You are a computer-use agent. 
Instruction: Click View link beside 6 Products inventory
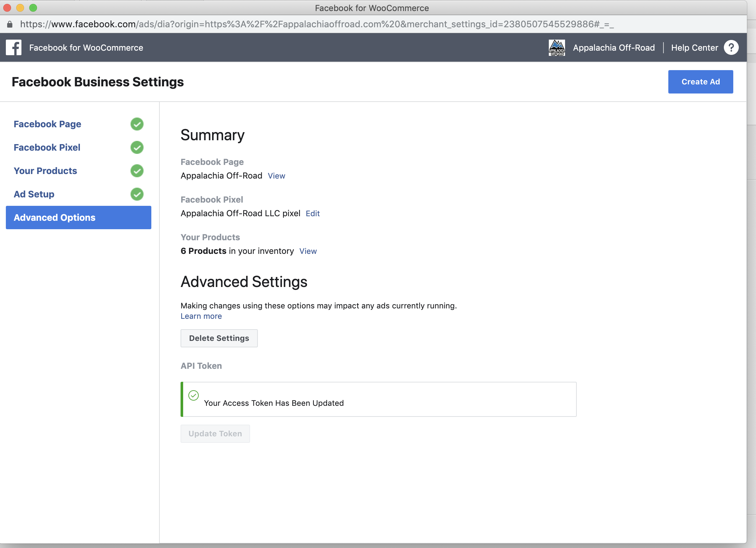click(308, 251)
